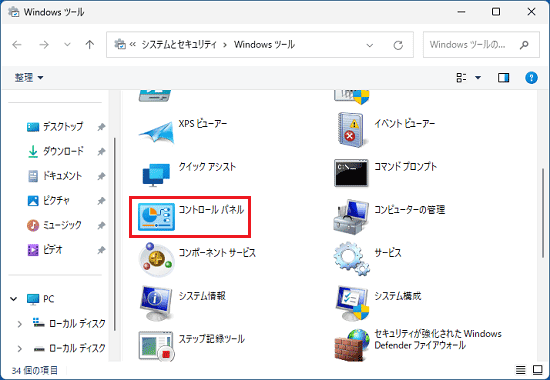The height and width of the screenshot is (380, 550).
Task: Unpin ドキュメント using its pin icon
Action: click(101, 176)
